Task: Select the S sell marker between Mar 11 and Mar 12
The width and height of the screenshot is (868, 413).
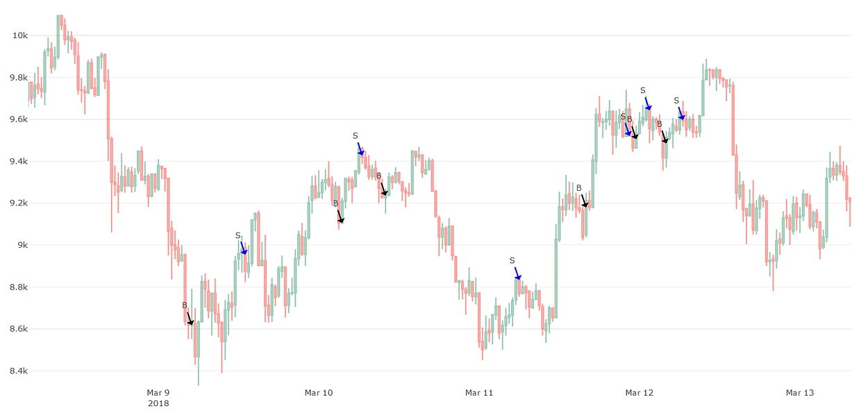Action: click(512, 260)
